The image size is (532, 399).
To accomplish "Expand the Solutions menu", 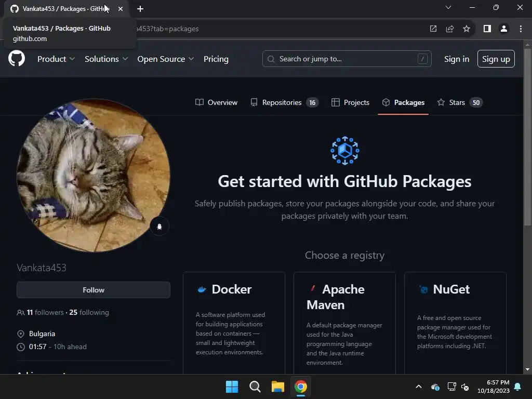I will (106, 59).
